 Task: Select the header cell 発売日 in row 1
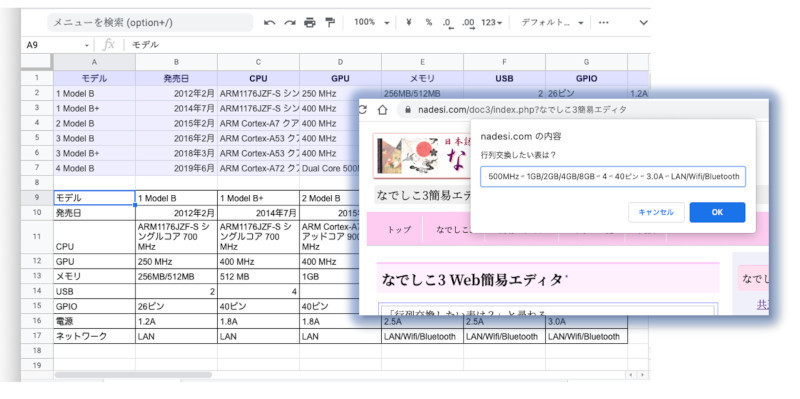[177, 79]
